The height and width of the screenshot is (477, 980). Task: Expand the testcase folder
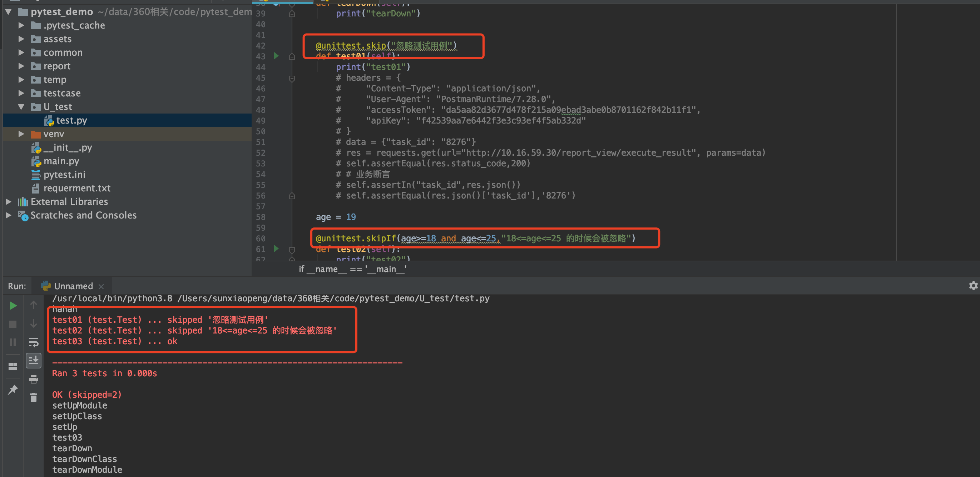click(x=21, y=93)
